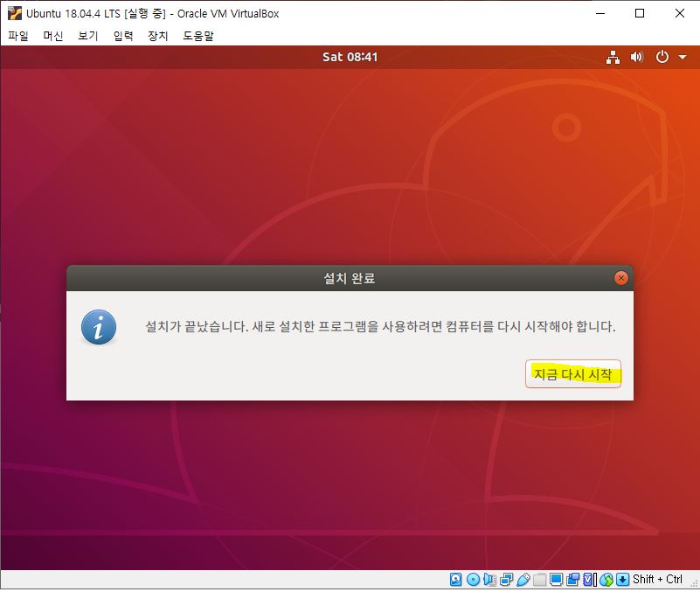Open the 입력 menu
This screenshot has height=592, width=700.
point(123,36)
